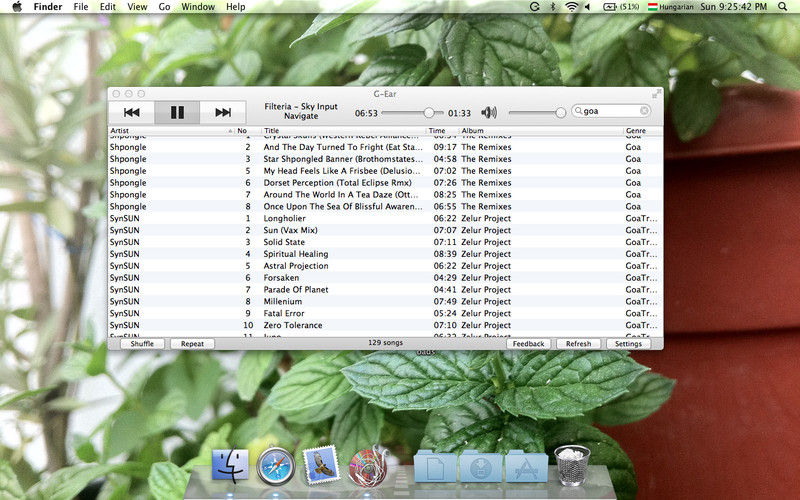
Task: Click the playback position slider knob
Action: (429, 112)
